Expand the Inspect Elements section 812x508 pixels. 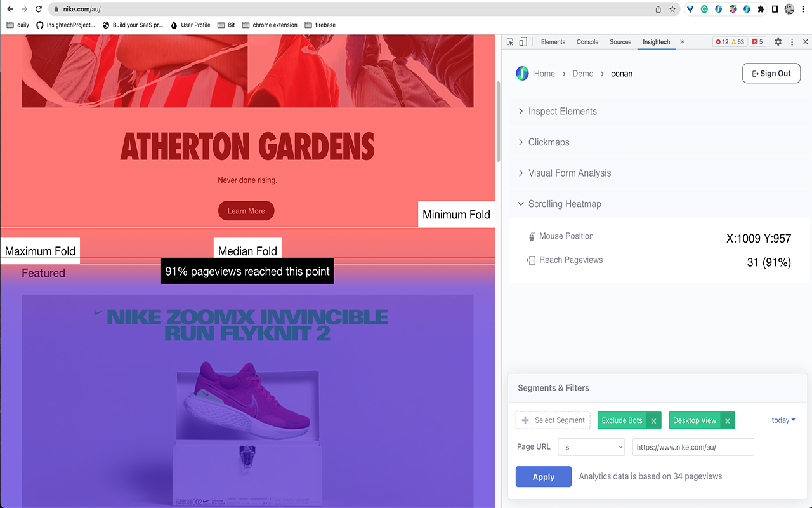(660, 111)
